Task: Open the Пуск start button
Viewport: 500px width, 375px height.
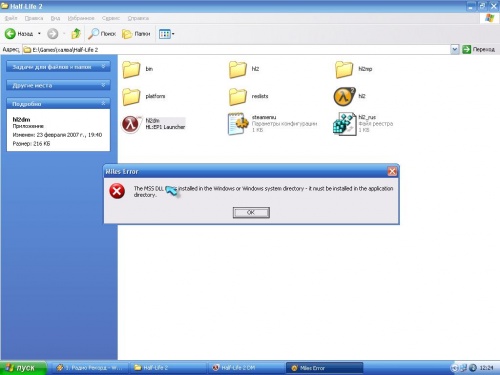Action: (23, 368)
